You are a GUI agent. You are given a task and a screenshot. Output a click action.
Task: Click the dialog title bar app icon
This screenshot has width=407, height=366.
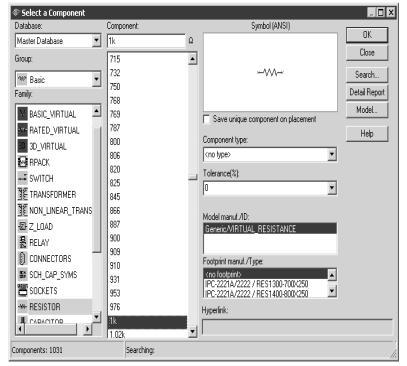tap(16, 13)
